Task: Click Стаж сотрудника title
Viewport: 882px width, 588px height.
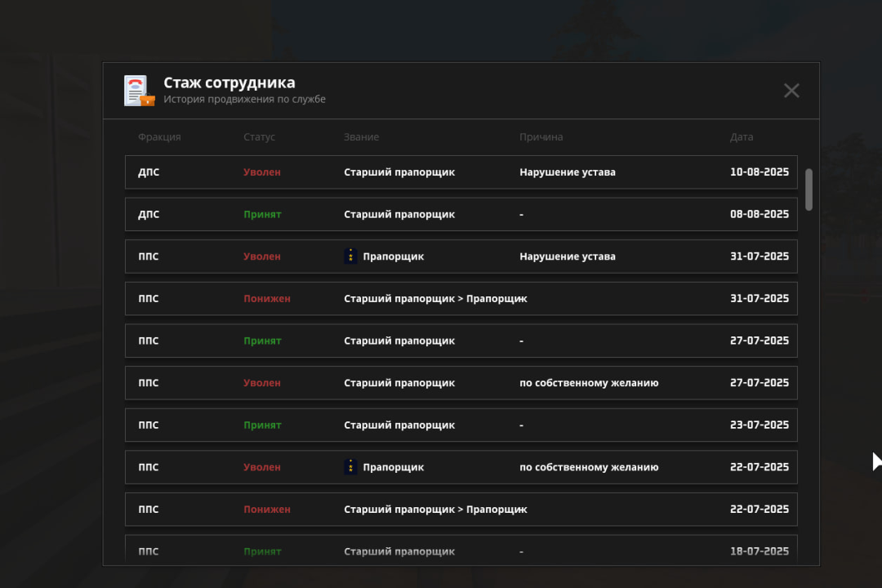Action: 229,82
